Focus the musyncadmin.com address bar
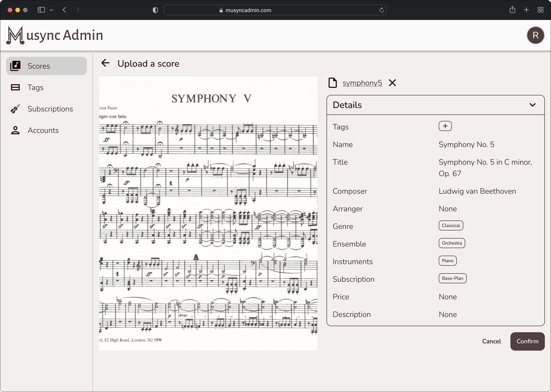Image resolution: width=551 pixels, height=392 pixels. click(275, 10)
